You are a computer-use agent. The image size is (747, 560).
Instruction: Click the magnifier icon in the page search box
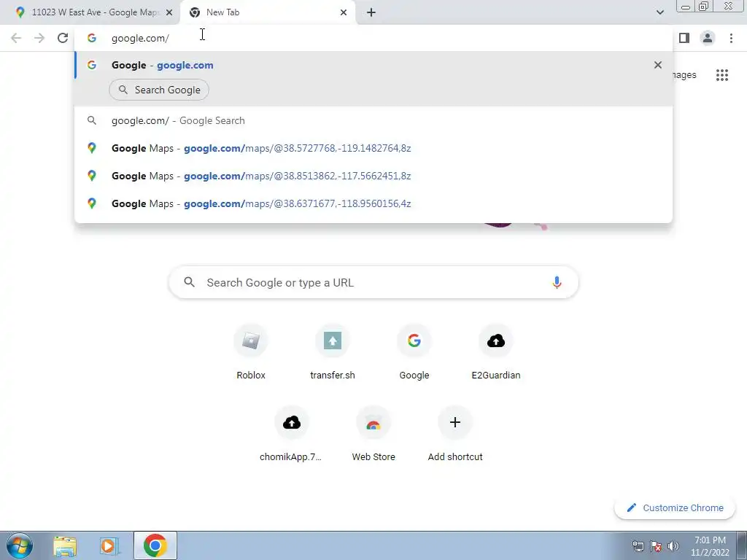tap(189, 282)
